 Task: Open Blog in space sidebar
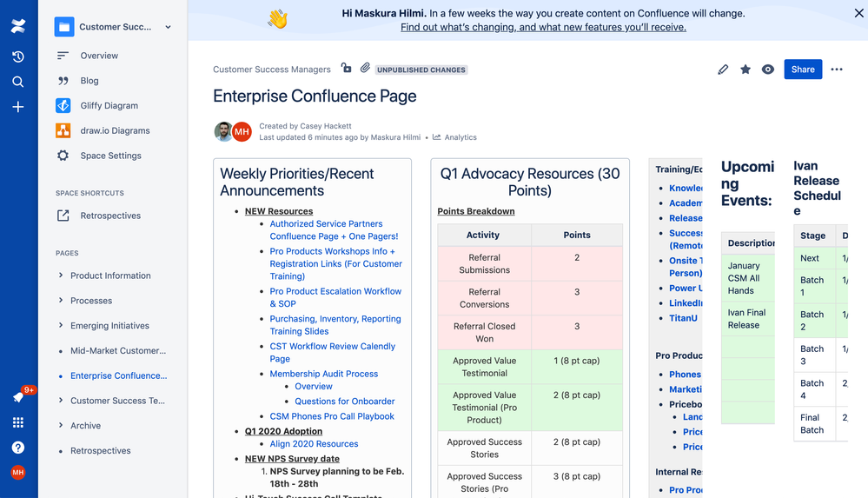[x=89, y=80]
